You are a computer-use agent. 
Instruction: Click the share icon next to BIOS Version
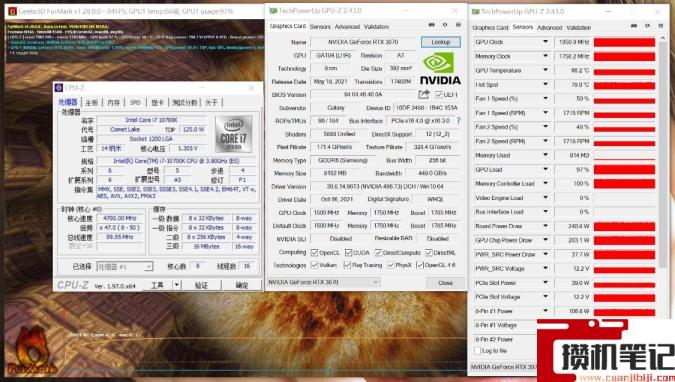424,94
